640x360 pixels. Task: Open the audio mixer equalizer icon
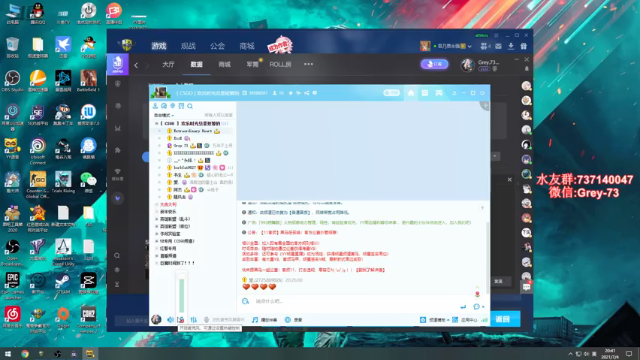tap(193, 320)
